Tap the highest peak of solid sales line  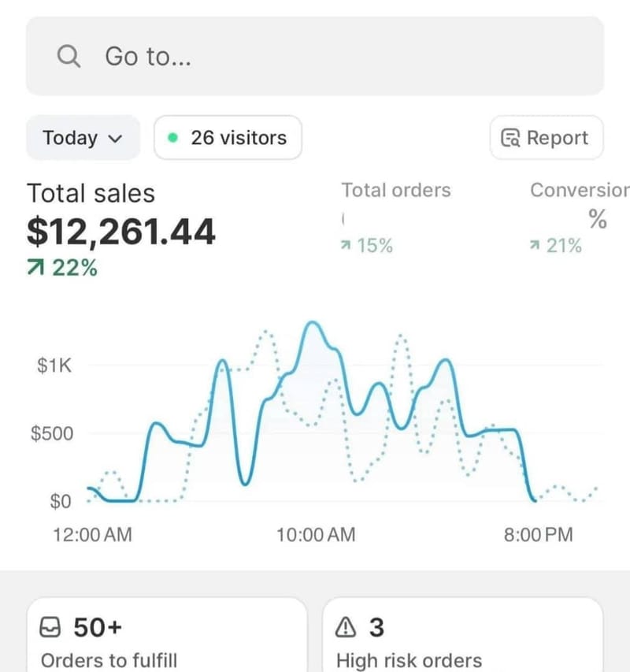[312, 323]
